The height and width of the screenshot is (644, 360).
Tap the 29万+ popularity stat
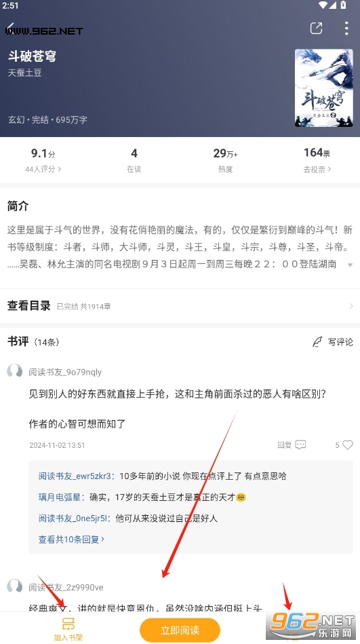(225, 159)
